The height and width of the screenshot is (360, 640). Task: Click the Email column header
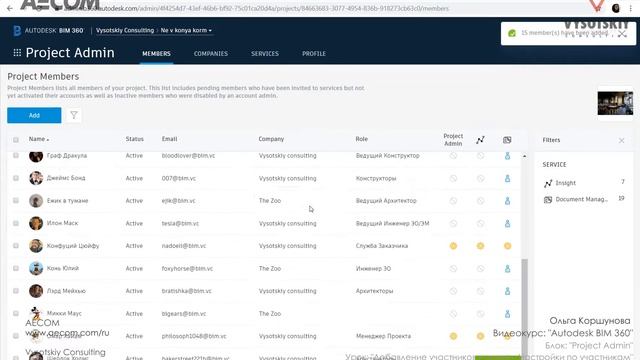pos(169,139)
